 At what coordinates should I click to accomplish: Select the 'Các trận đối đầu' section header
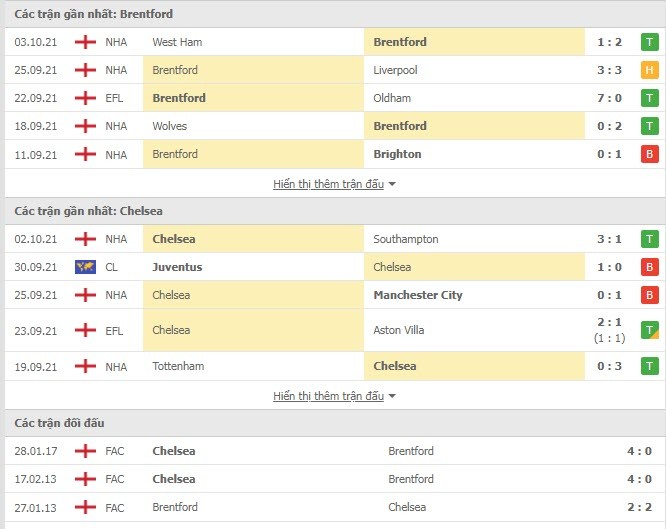(x=59, y=423)
